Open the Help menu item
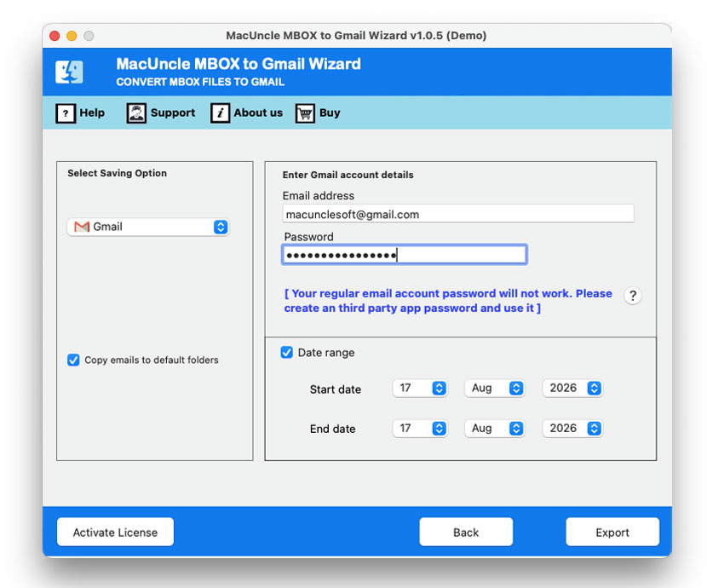The width and height of the screenshot is (707, 588). 80,112
